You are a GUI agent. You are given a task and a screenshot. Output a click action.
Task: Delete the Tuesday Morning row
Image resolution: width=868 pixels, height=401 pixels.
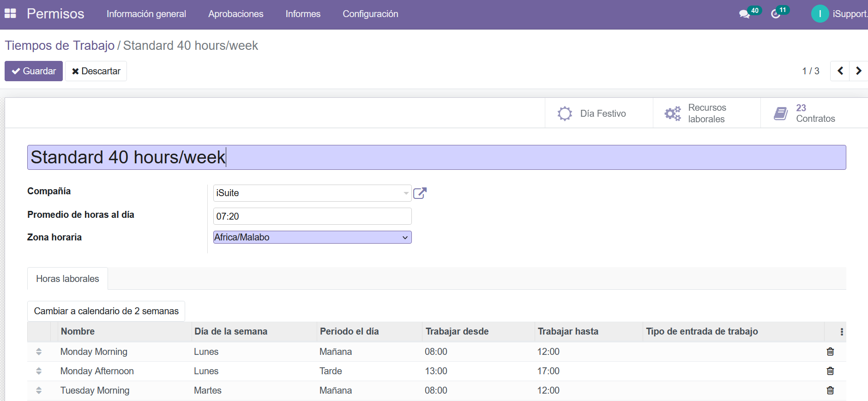point(830,390)
